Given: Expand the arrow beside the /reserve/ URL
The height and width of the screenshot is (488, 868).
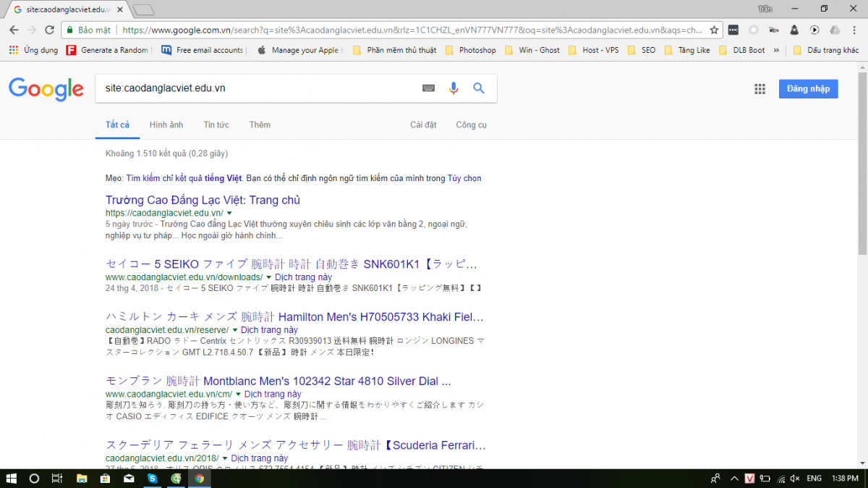Looking at the screenshot, I should click(x=235, y=330).
